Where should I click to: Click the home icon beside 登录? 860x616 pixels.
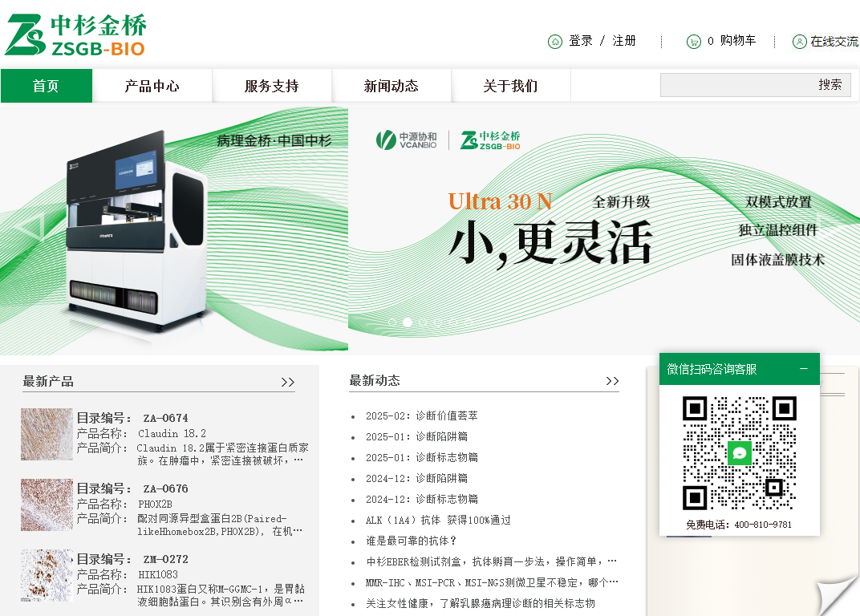click(x=555, y=41)
